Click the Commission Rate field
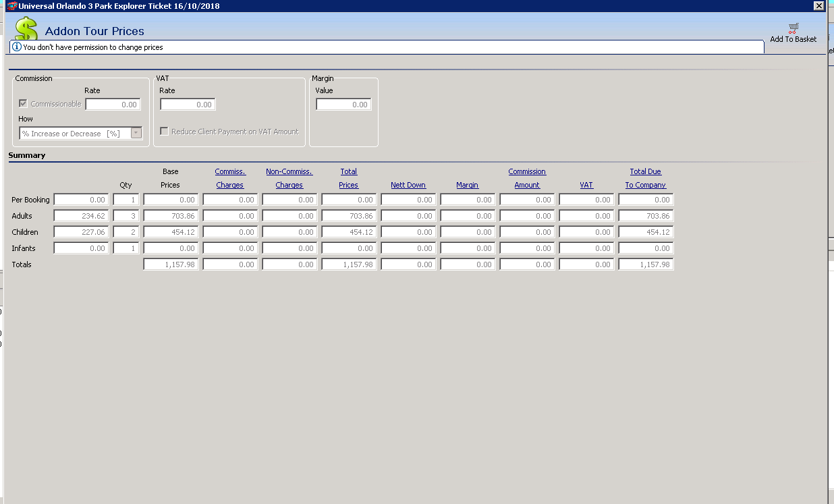The image size is (834, 504). click(x=113, y=105)
